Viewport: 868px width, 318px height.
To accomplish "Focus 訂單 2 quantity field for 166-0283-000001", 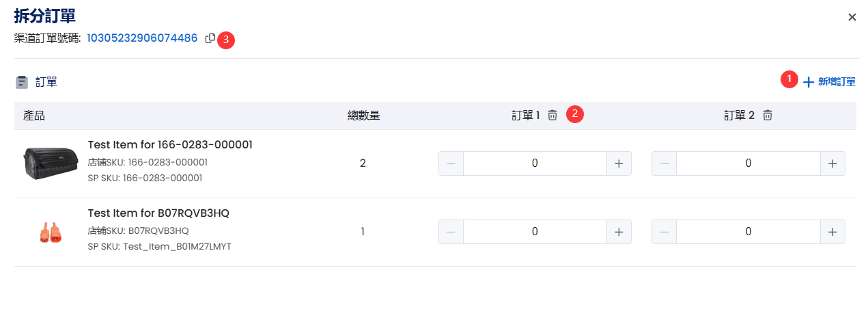I will pos(748,163).
